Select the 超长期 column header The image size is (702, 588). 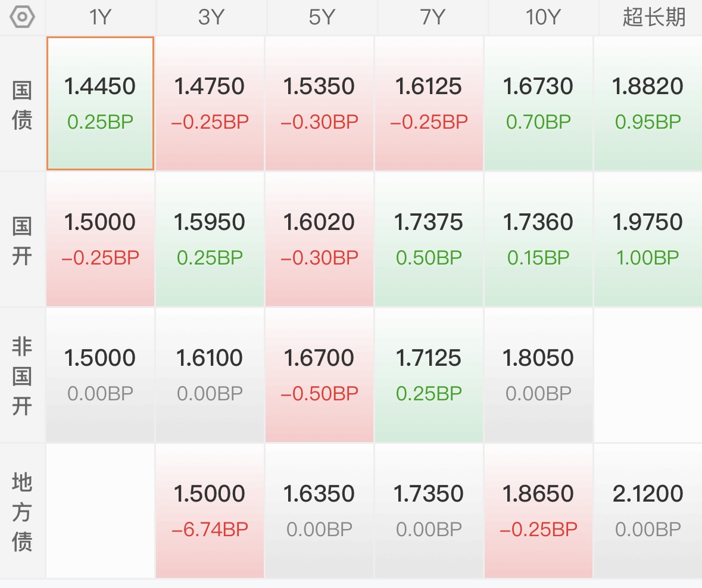tap(654, 17)
